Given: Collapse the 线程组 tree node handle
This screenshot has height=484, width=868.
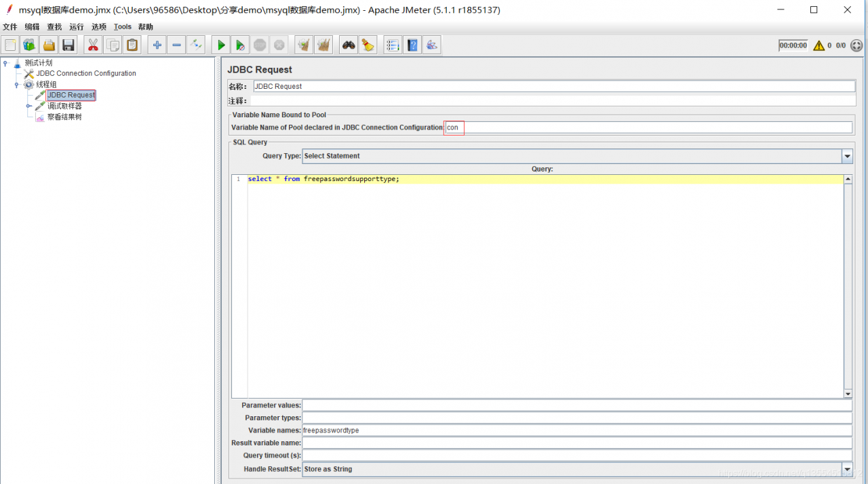Looking at the screenshot, I should [x=17, y=85].
